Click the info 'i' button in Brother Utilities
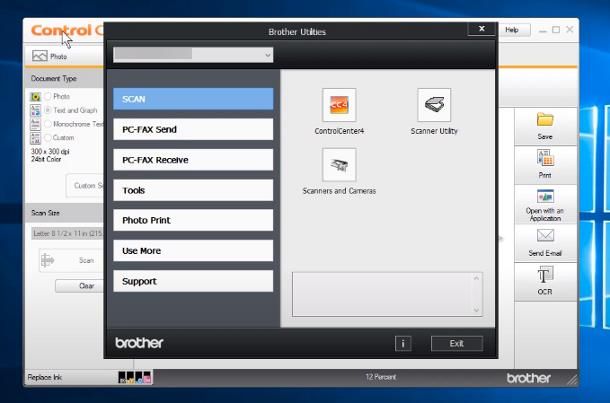610x403 pixels. tap(403, 343)
